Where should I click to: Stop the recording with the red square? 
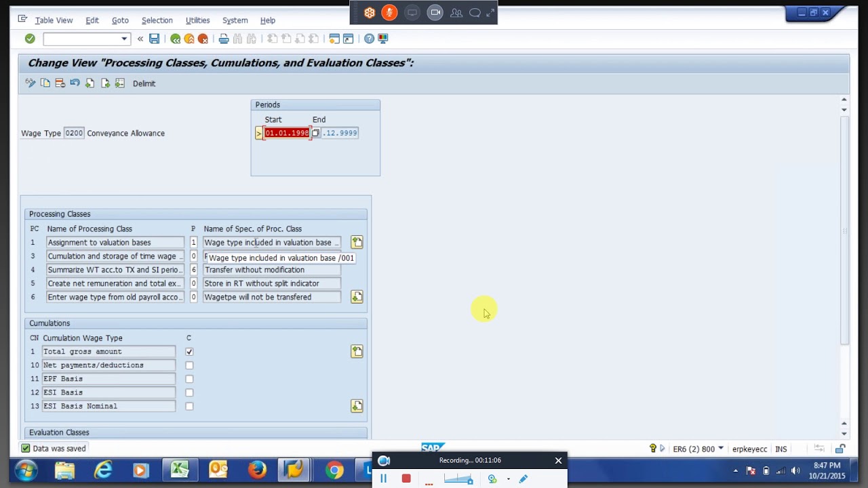click(x=406, y=479)
